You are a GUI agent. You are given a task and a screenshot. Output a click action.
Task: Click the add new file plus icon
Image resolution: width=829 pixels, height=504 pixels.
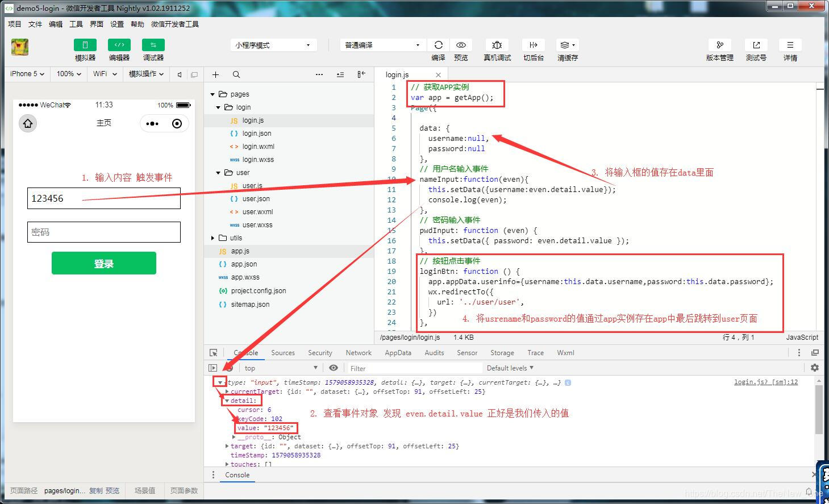coord(216,74)
